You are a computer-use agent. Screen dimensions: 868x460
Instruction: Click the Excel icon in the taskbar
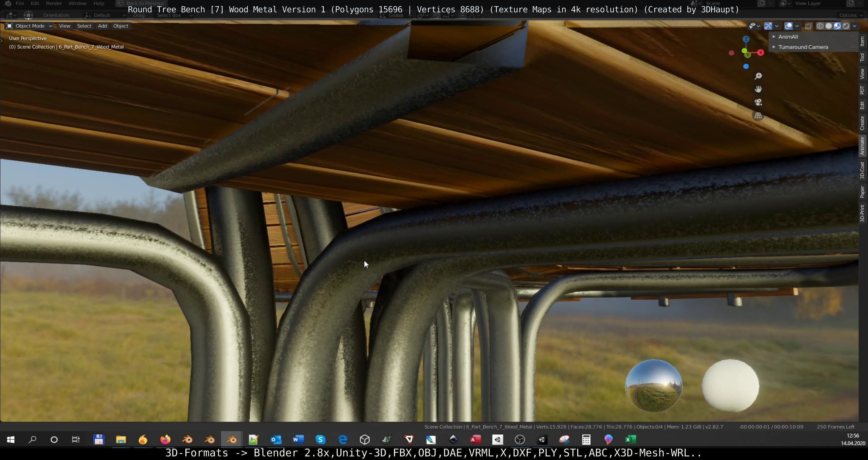(631, 440)
